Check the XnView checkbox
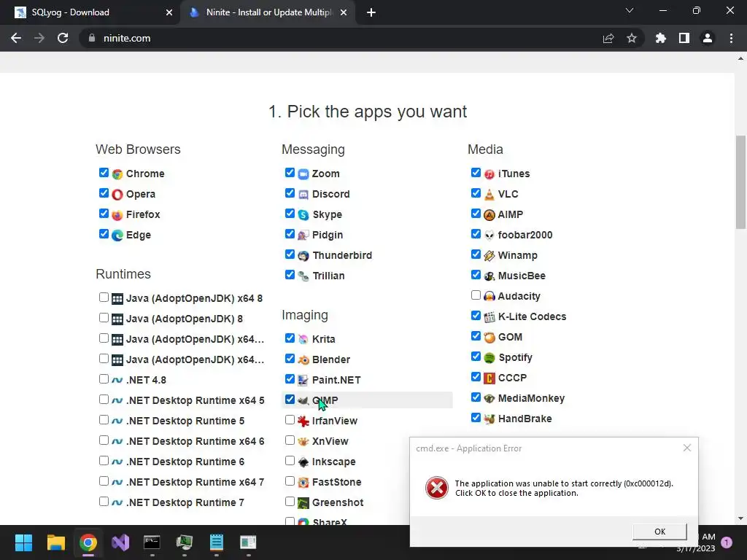 click(x=290, y=440)
